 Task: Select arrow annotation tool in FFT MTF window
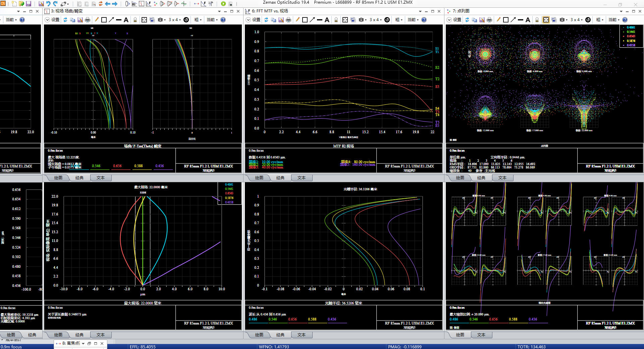coord(312,20)
